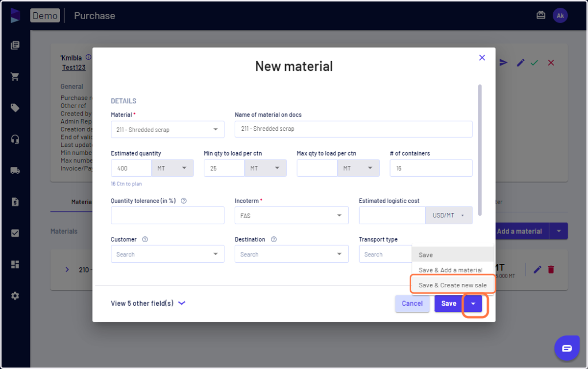This screenshot has width=588, height=369.
Task: Toggle the Save button dropdown arrow
Action: [473, 303]
